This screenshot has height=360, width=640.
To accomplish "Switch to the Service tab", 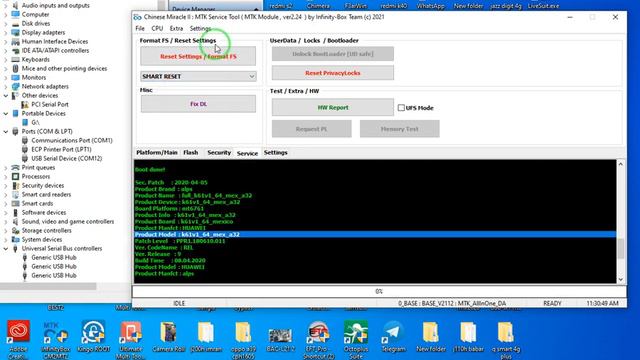I will pos(247,153).
